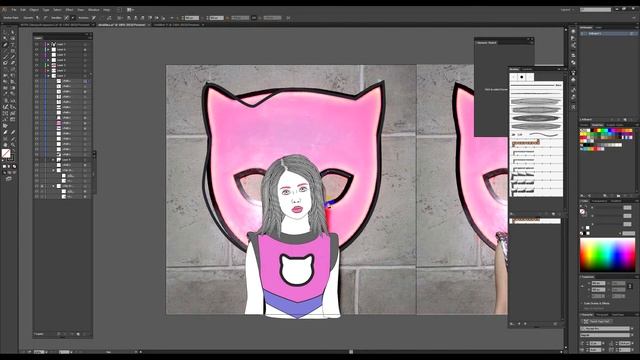Select the Paintbrush tool
Image resolution: width=640 pixels, height=360 pixels.
tap(5, 57)
